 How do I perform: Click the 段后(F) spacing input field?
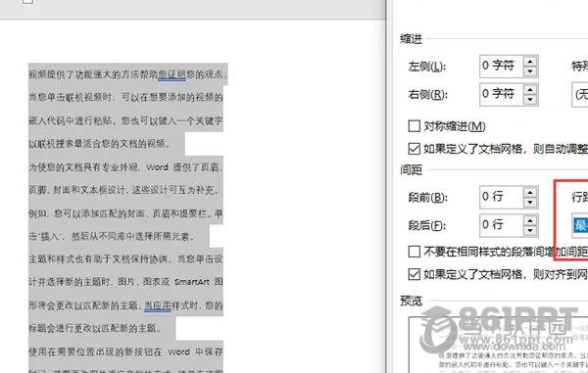pyautogui.click(x=502, y=225)
